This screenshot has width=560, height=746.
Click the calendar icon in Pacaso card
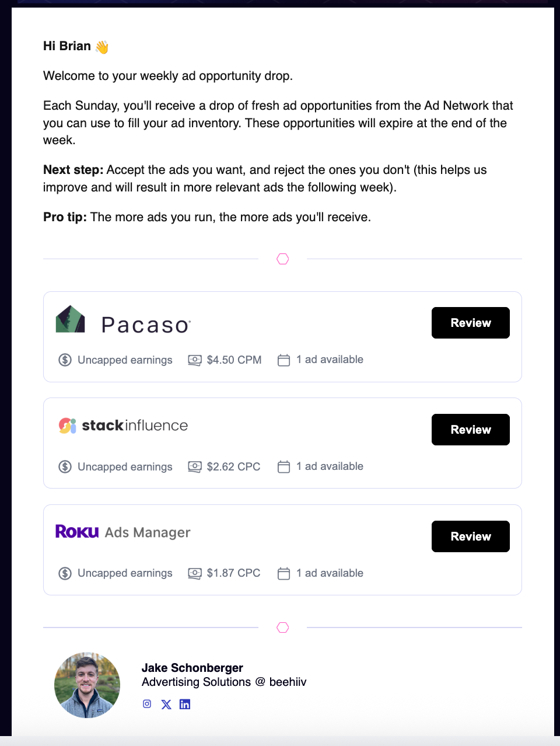(x=284, y=360)
